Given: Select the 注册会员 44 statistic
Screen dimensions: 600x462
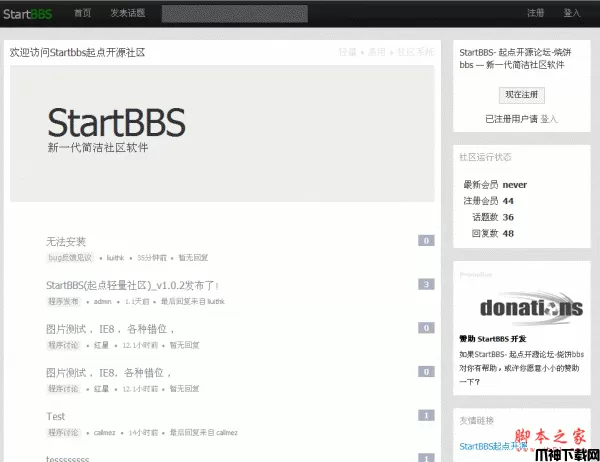Looking at the screenshot, I should [488, 201].
